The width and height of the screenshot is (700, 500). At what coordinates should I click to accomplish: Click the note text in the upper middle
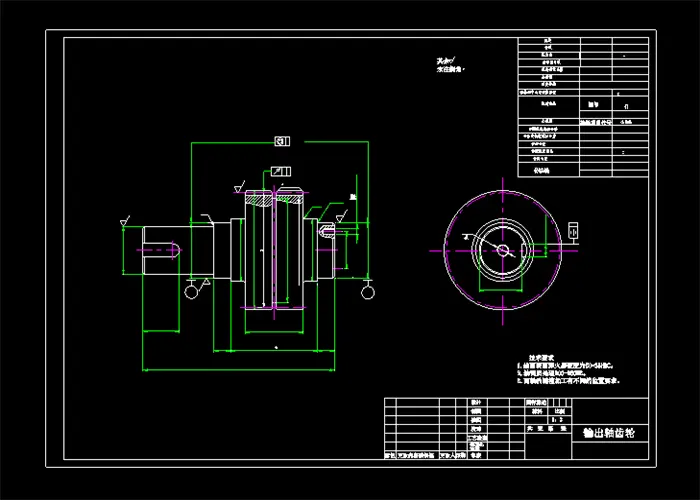[448, 66]
